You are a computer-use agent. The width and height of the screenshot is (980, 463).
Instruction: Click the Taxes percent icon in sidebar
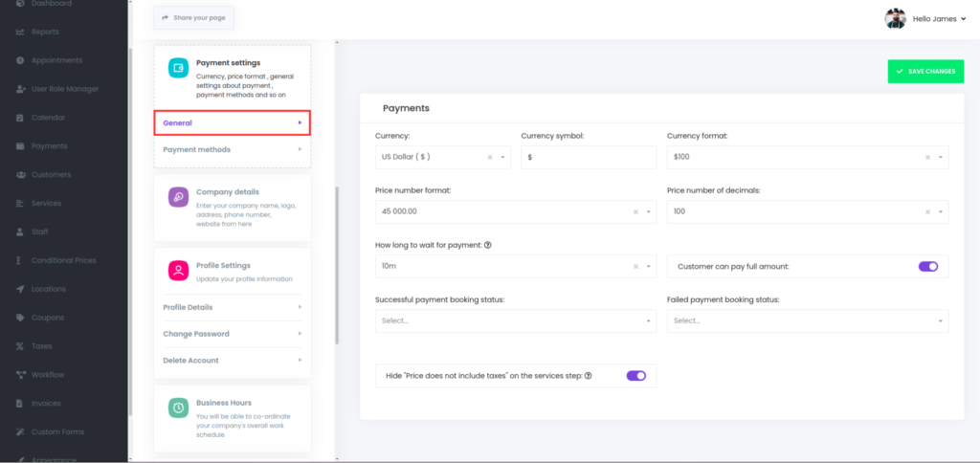click(21, 346)
